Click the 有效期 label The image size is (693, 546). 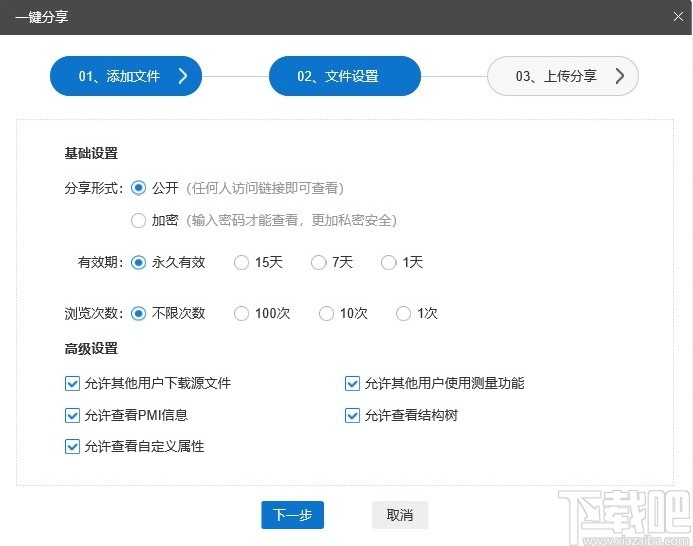pos(100,263)
